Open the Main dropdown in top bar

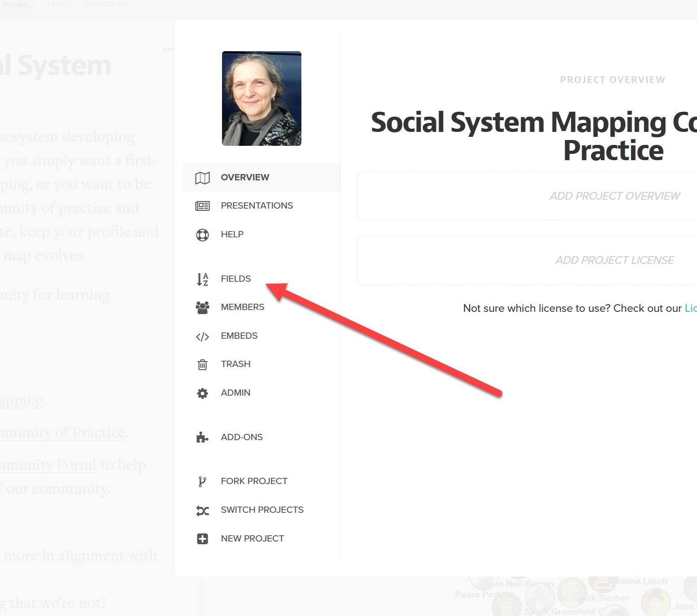(61, 4)
